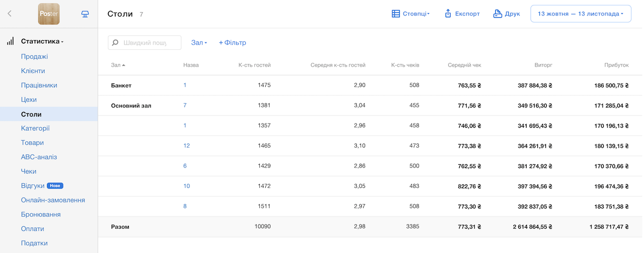The width and height of the screenshot is (644, 253).
Task: Click the Нове badge next to Відгуки
Action: (x=55, y=186)
